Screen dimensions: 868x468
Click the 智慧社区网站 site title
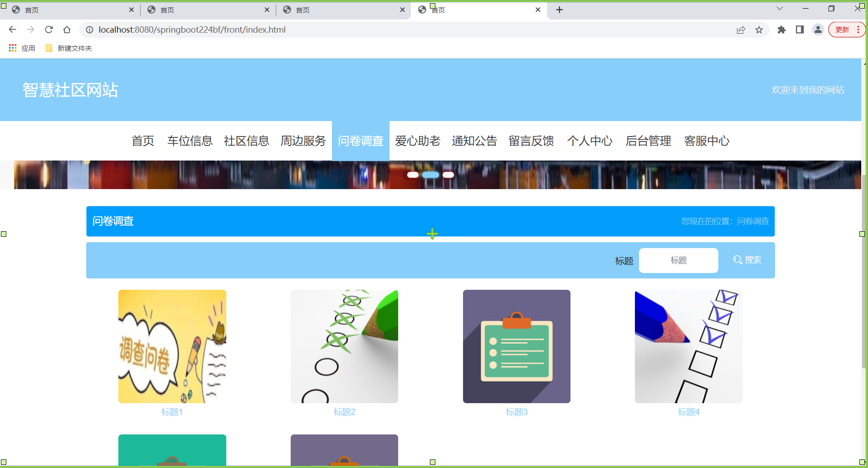point(70,90)
